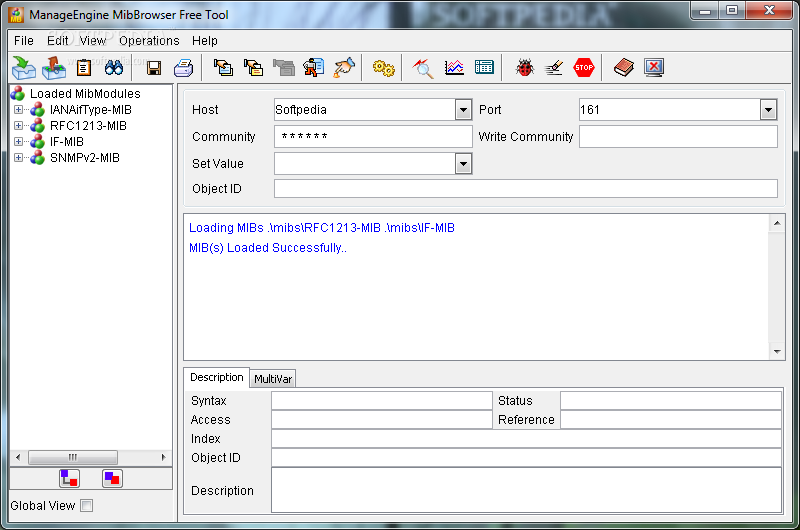800x530 pixels.
Task: Open the Operations menu
Action: (x=149, y=41)
